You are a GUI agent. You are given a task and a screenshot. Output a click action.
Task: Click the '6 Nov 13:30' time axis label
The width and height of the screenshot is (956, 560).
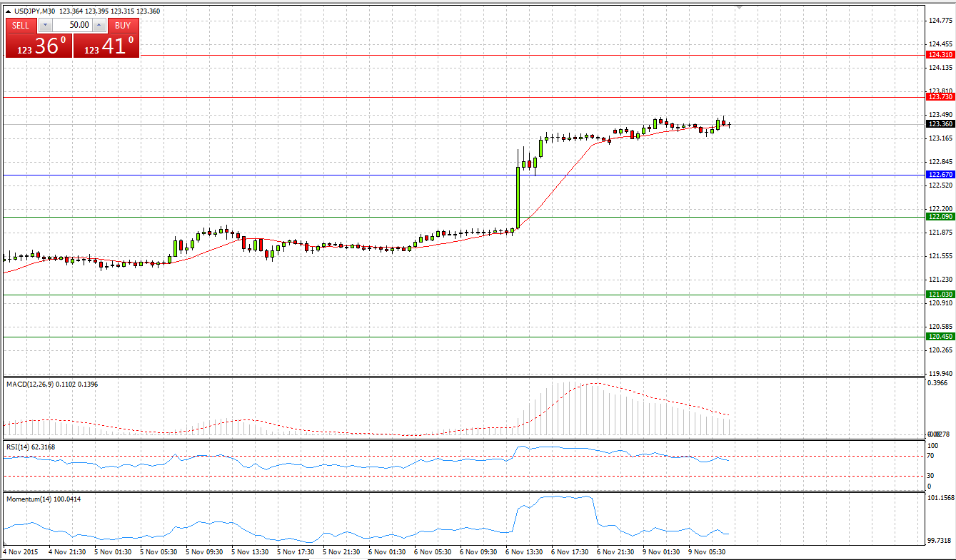[x=525, y=552]
